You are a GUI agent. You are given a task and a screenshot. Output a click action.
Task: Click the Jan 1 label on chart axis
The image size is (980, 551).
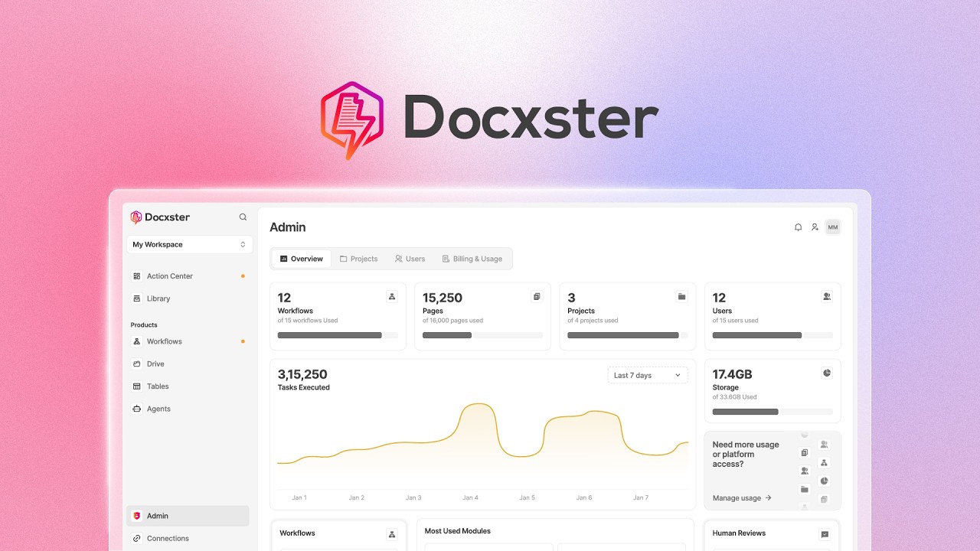299,497
